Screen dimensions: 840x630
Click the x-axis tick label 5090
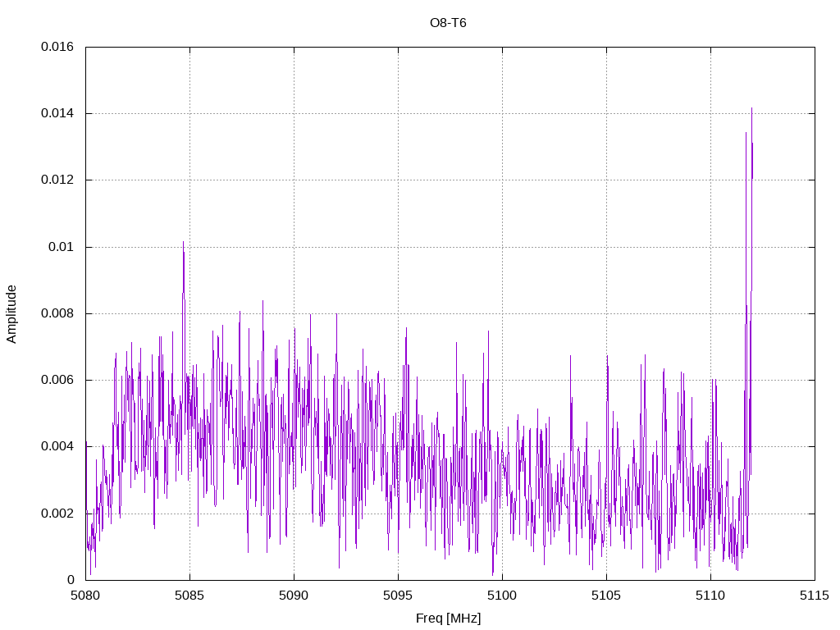294,596
